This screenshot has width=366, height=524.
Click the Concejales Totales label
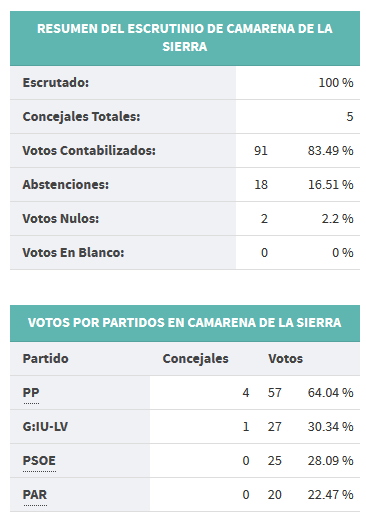pos(81,117)
